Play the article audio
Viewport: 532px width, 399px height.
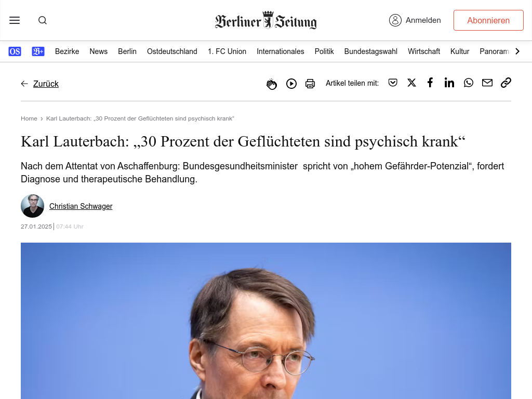(x=291, y=84)
